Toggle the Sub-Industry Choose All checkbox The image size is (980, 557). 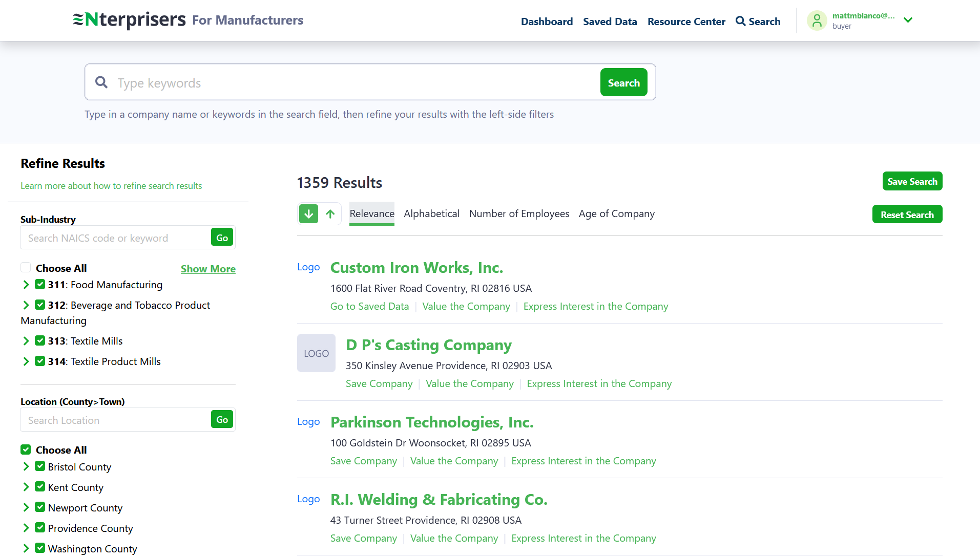[x=26, y=268]
